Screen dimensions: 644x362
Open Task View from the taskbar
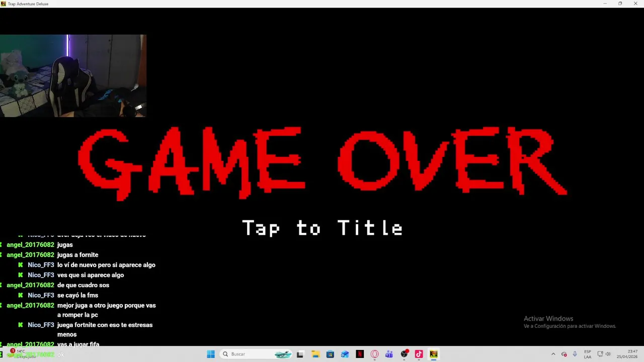click(x=300, y=354)
